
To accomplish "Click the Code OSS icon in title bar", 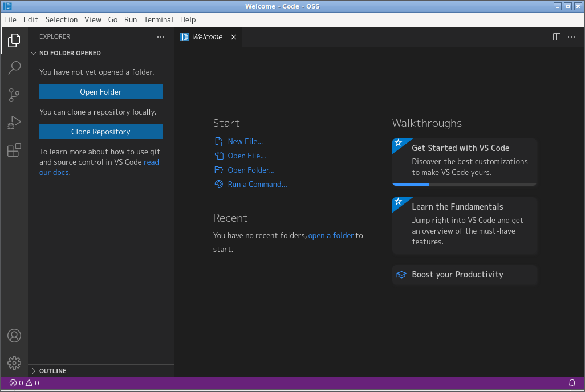I will [x=7, y=6].
